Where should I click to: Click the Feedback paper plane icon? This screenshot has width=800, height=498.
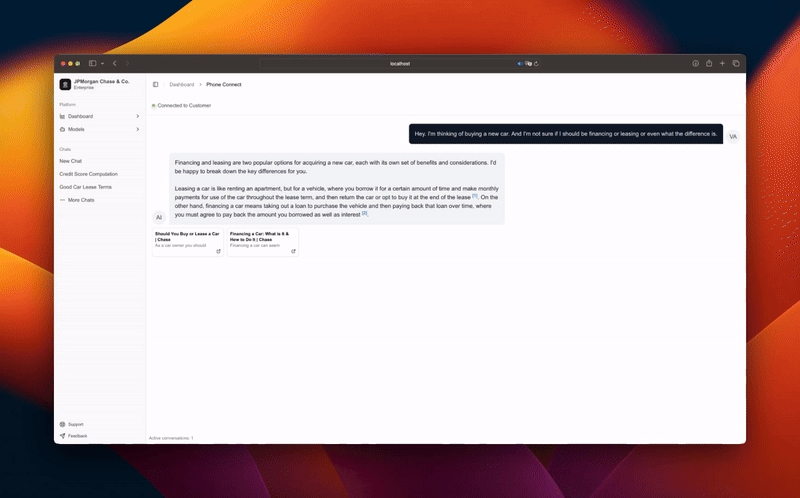tap(63, 436)
